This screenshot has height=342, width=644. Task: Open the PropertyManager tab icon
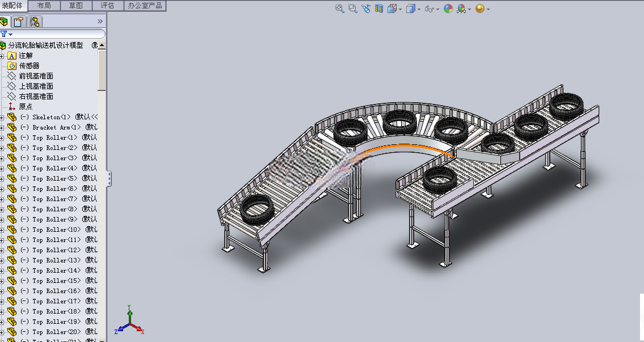coord(19,22)
